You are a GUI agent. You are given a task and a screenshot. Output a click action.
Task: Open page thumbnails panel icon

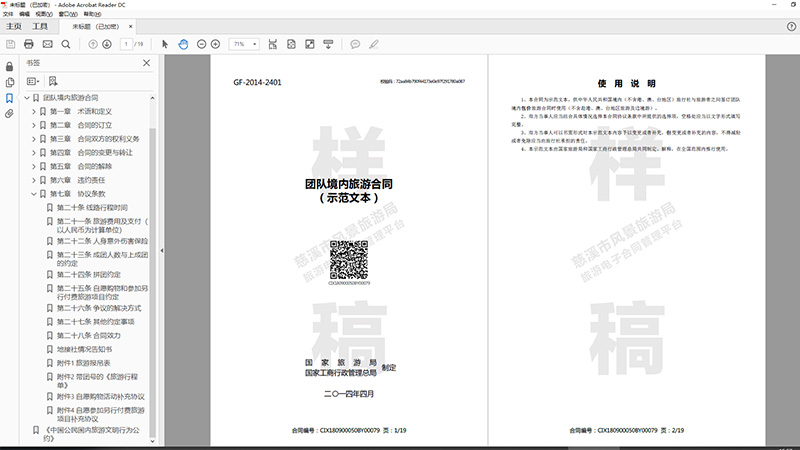point(9,82)
